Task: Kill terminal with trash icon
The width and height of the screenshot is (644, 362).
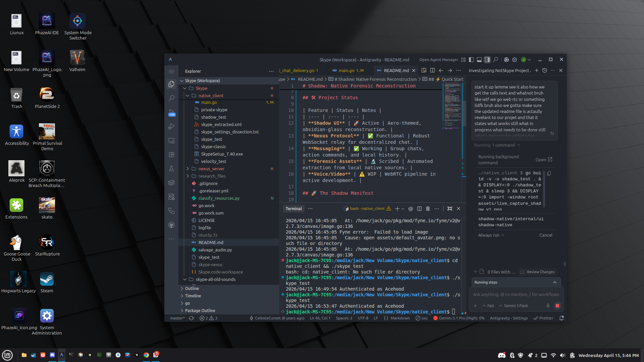Action: [428, 209]
